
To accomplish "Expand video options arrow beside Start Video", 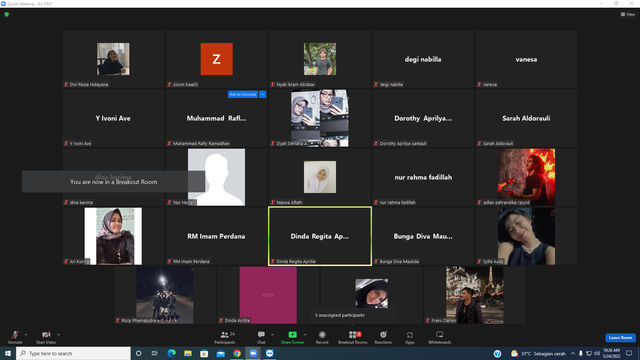I will click(x=58, y=335).
